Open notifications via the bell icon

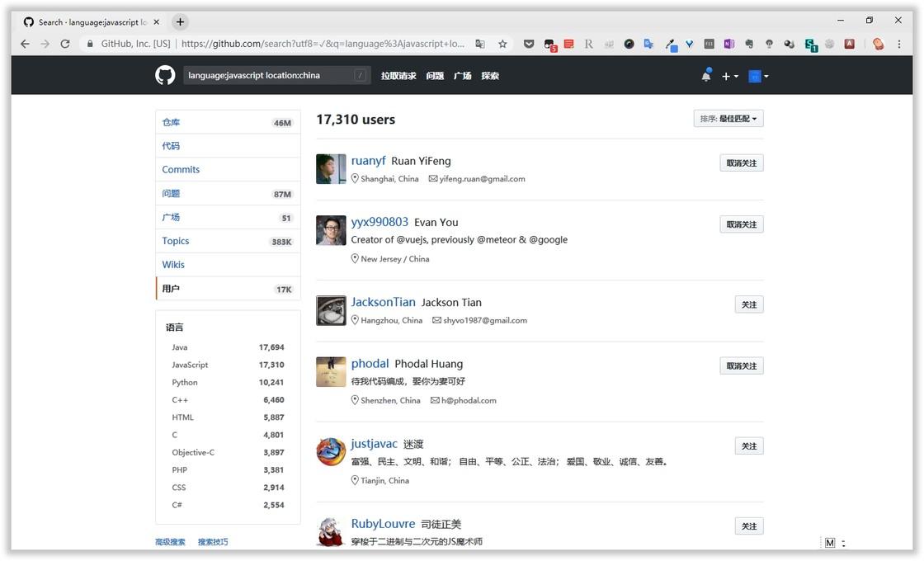pos(706,75)
